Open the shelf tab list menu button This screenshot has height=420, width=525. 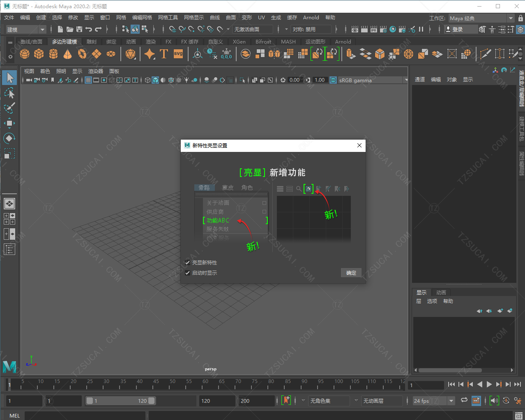10,42
